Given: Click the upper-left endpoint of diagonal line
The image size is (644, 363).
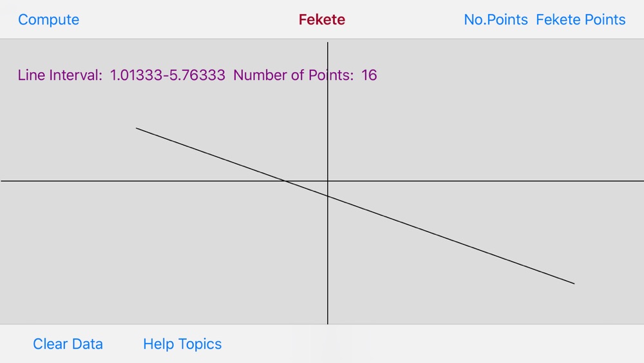Looking at the screenshot, I should point(137,128).
